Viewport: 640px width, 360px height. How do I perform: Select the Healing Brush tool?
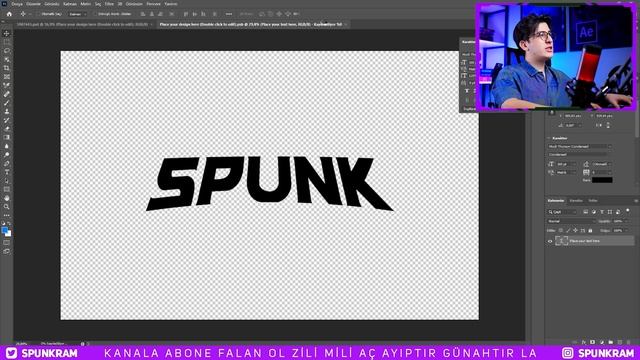[7, 94]
